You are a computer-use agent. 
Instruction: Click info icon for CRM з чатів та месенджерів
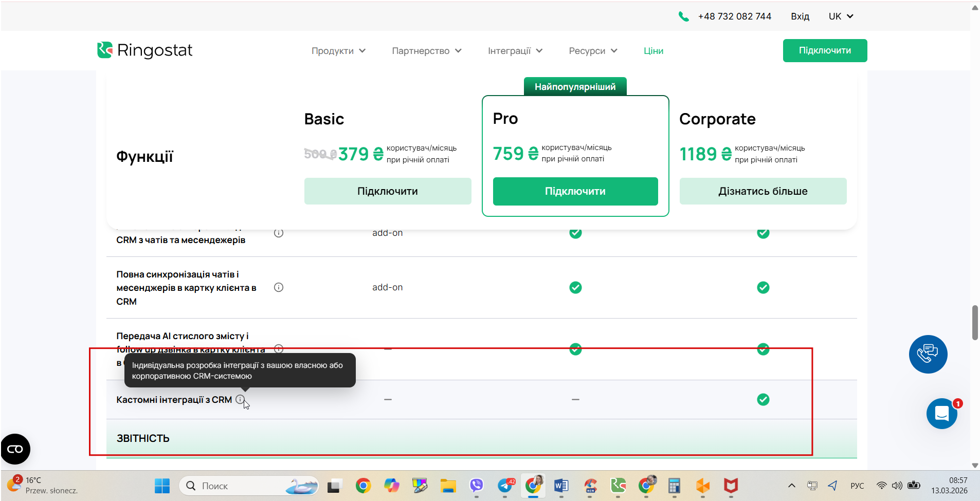(x=279, y=233)
